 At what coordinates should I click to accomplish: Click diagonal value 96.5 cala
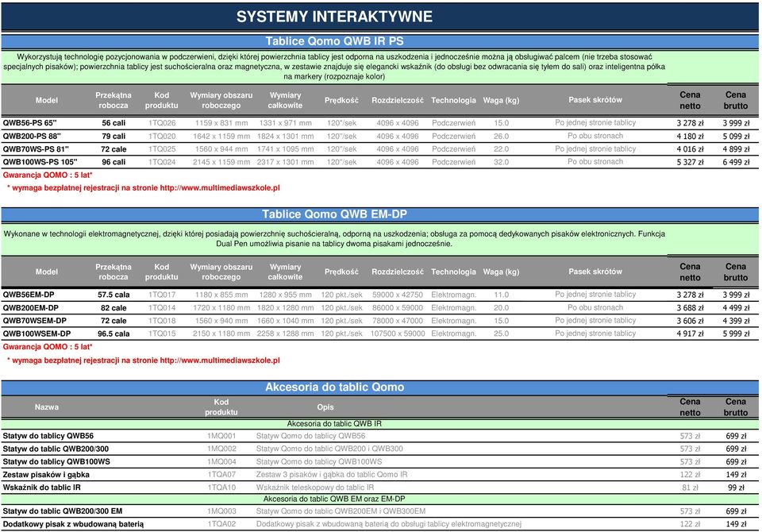click(114, 333)
